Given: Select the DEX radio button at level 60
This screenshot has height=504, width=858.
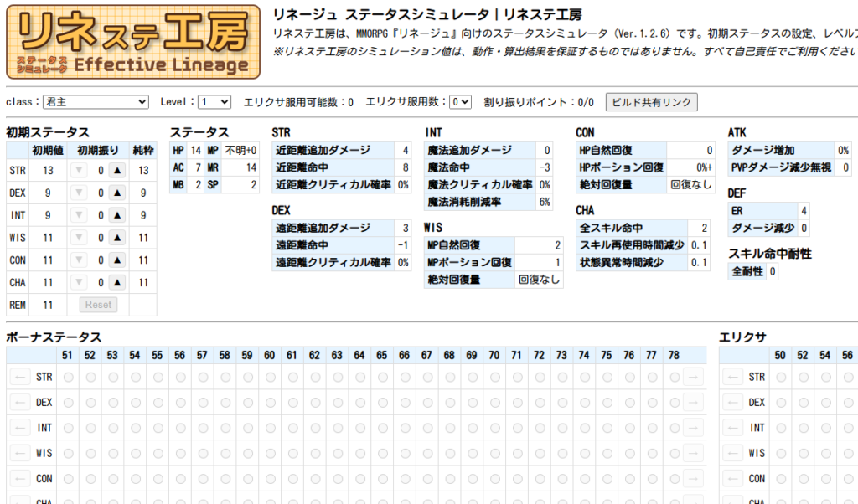Looking at the screenshot, I should 269,403.
